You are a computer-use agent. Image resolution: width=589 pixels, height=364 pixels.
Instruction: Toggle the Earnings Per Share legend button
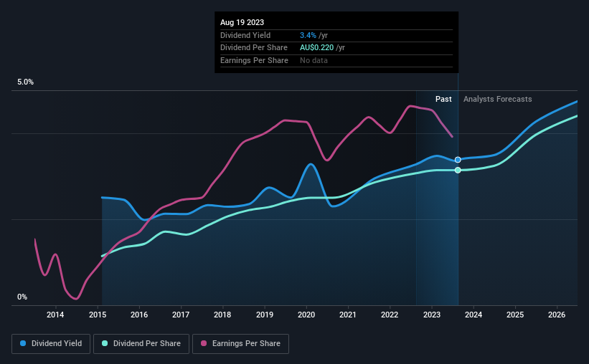point(240,344)
